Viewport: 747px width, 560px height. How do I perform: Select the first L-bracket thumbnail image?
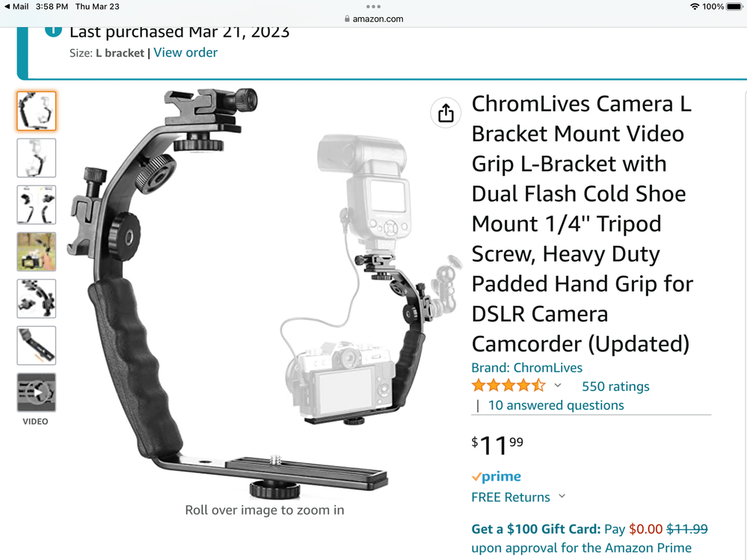click(x=36, y=111)
